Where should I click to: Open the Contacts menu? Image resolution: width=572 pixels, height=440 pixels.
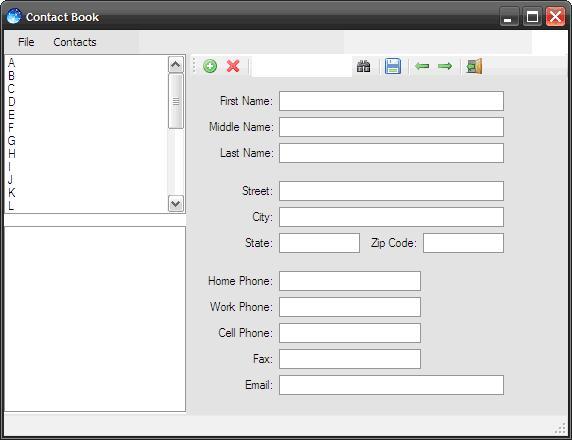pos(75,42)
